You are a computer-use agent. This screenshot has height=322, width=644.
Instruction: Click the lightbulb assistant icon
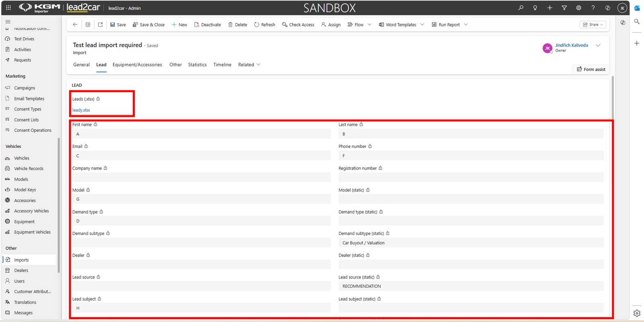pyautogui.click(x=535, y=8)
